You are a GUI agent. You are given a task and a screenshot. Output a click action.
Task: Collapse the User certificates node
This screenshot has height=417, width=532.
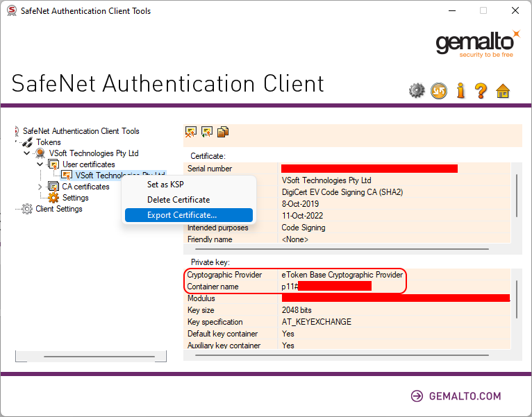40,164
